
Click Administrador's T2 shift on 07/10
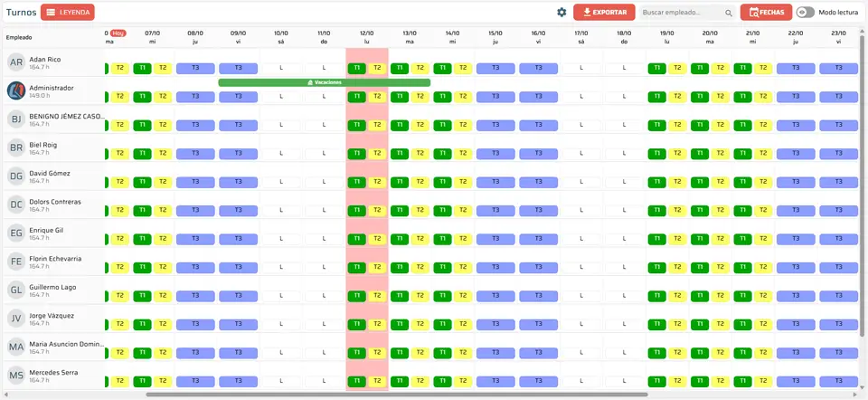pyautogui.click(x=163, y=97)
